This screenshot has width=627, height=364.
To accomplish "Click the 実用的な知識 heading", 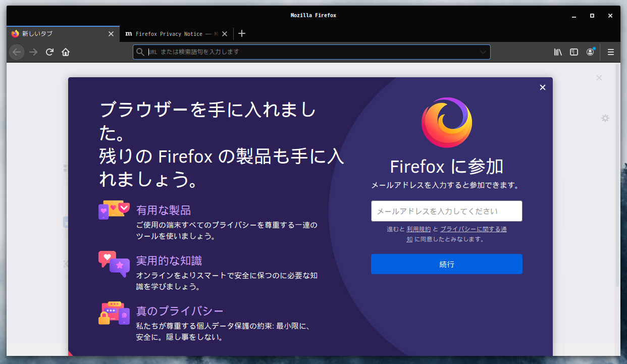I will (169, 261).
